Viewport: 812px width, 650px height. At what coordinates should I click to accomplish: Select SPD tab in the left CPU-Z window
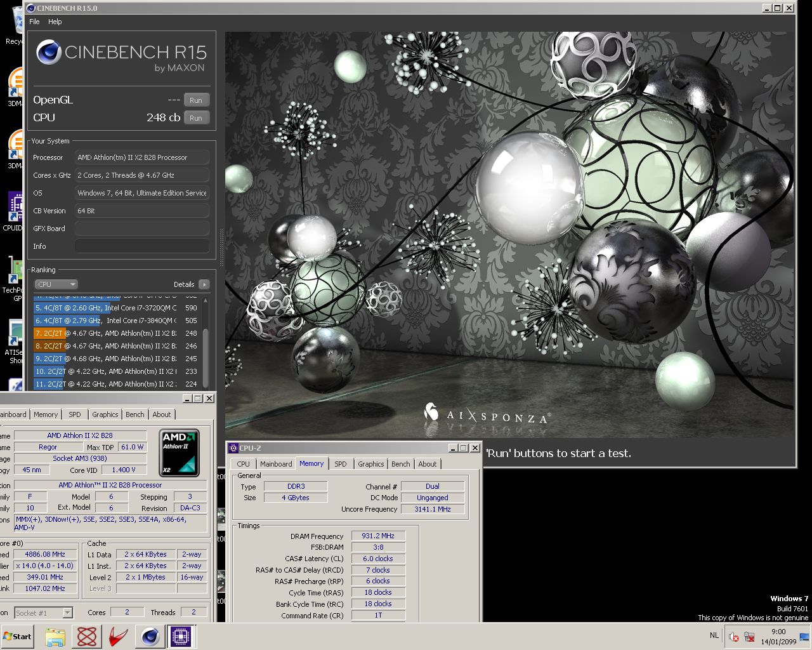tap(75, 415)
